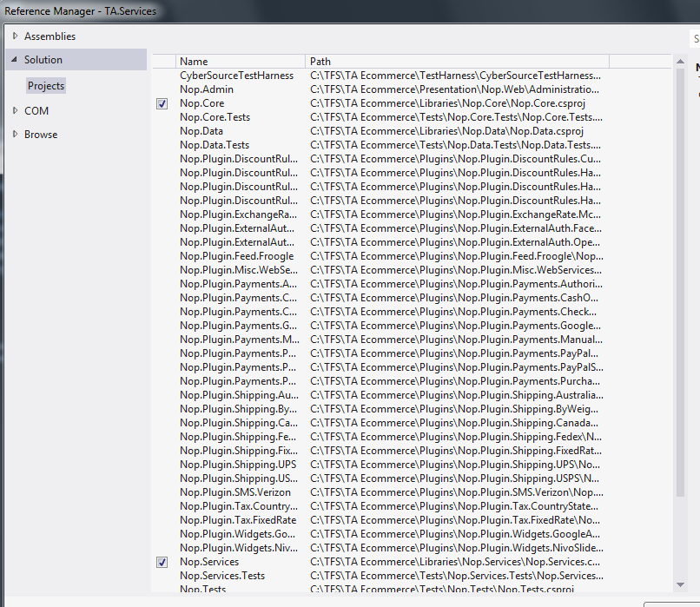Select Nop.Plugin.Feed.Froogle project

coord(236,256)
